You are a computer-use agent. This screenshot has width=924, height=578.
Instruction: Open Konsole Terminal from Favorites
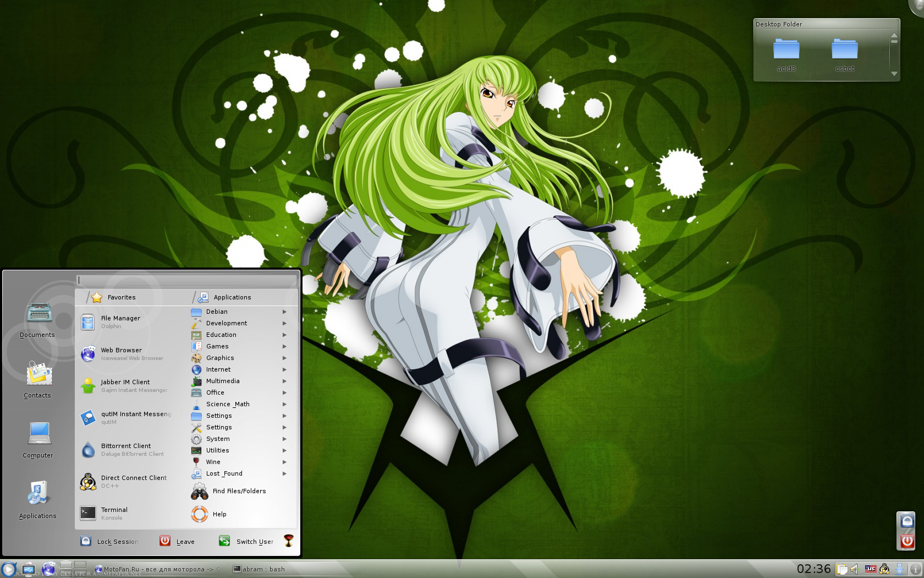(131, 514)
